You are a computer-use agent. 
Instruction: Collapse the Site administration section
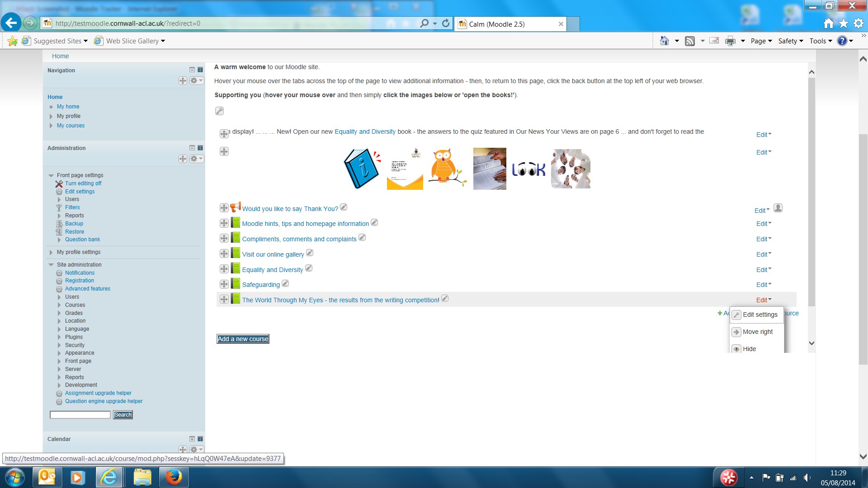[x=51, y=265]
